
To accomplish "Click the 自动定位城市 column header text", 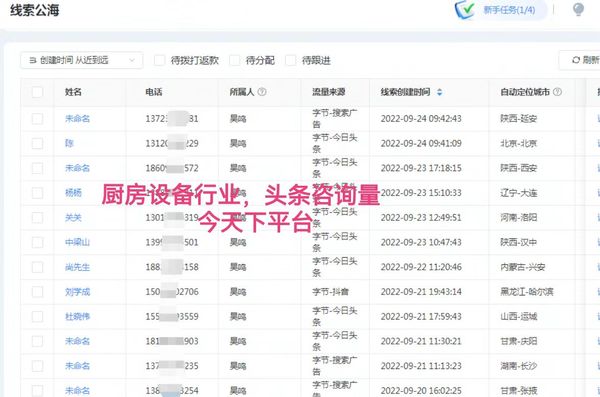I will click(x=525, y=92).
